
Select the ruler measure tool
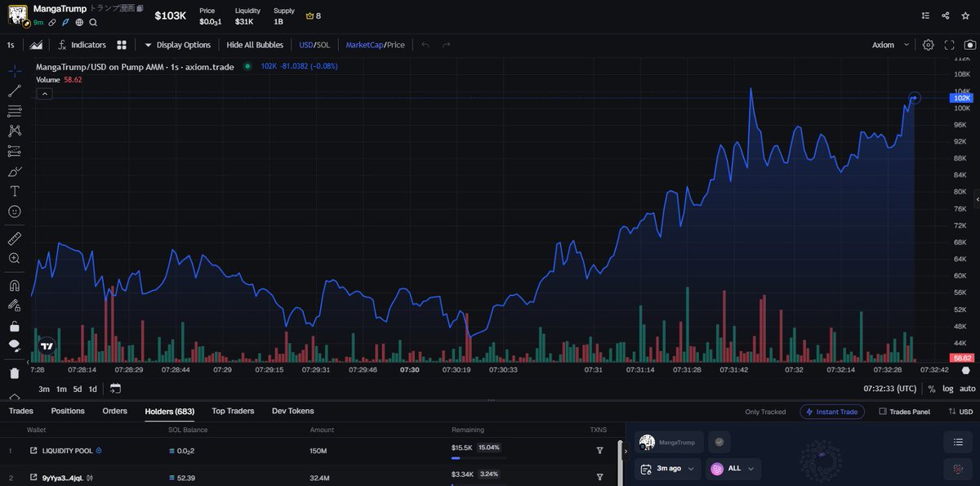(15, 238)
